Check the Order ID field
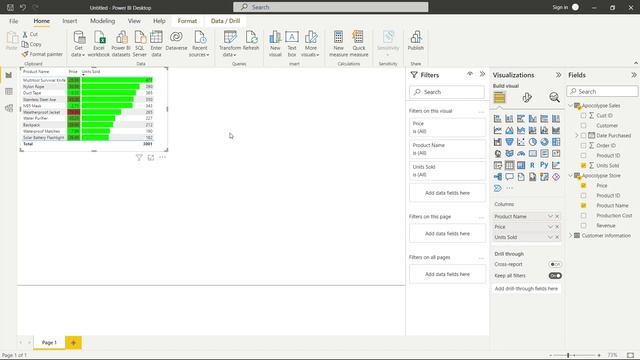Screen dimensions: 640x360 click(x=583, y=146)
